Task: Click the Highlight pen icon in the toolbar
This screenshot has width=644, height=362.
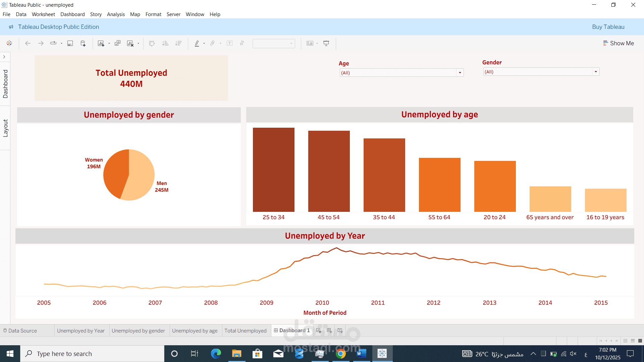Action: tap(198, 43)
